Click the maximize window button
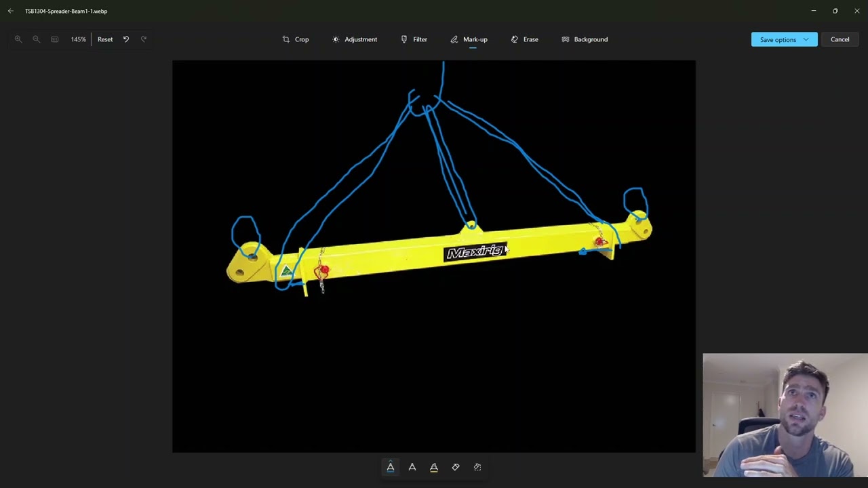This screenshot has width=868, height=488. (x=835, y=11)
